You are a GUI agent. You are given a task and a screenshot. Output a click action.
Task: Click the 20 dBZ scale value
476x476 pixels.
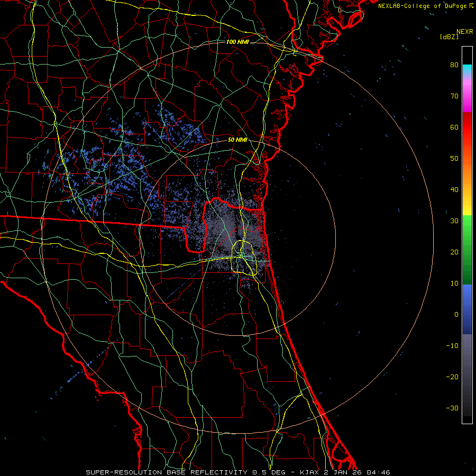point(454,252)
